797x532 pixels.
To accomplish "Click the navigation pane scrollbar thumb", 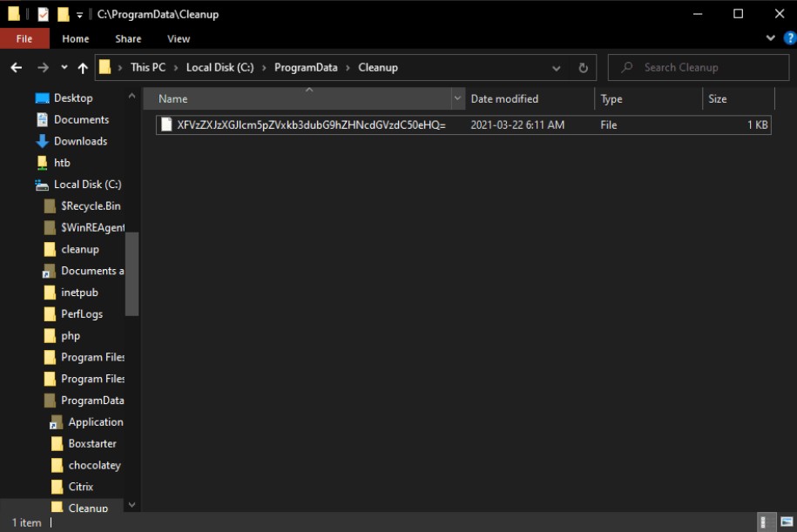I will (132, 274).
